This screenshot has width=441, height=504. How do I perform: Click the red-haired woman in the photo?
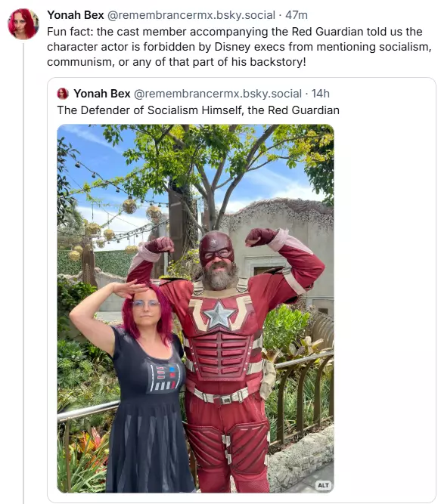click(x=141, y=385)
